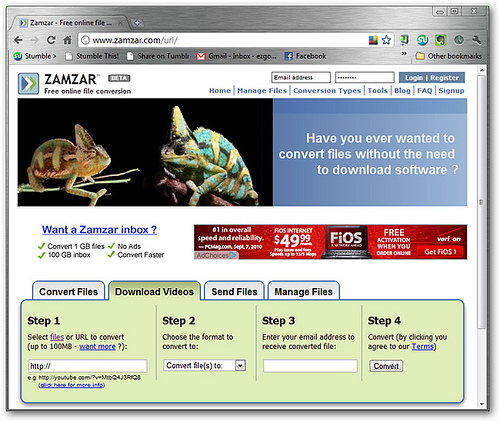Viewport: 500px width, 422px height.
Task: Click the Zamzar logo icon
Action: (28, 84)
